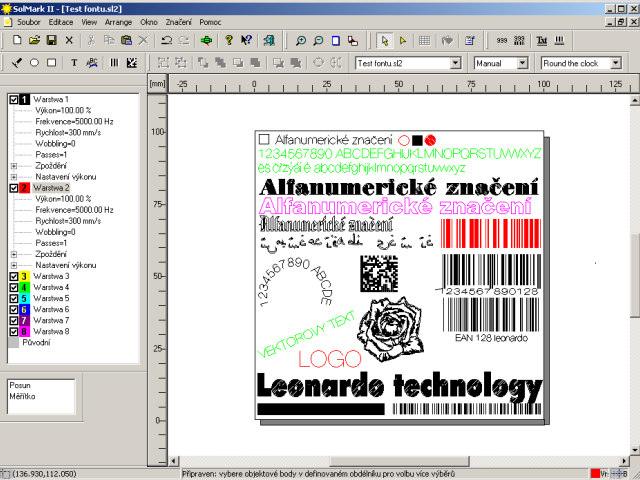Fit page view with blue rectangle icon
This screenshot has height=480, width=640.
click(336, 40)
